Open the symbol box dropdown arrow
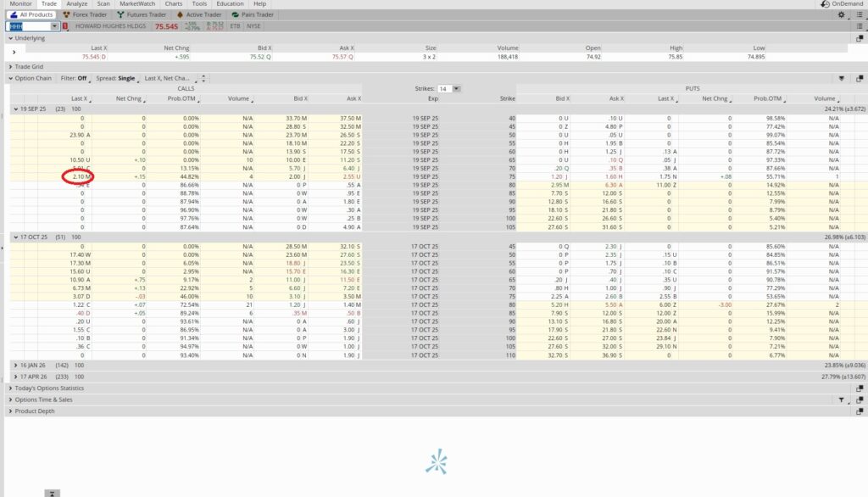The height and width of the screenshot is (497, 868). [54, 26]
